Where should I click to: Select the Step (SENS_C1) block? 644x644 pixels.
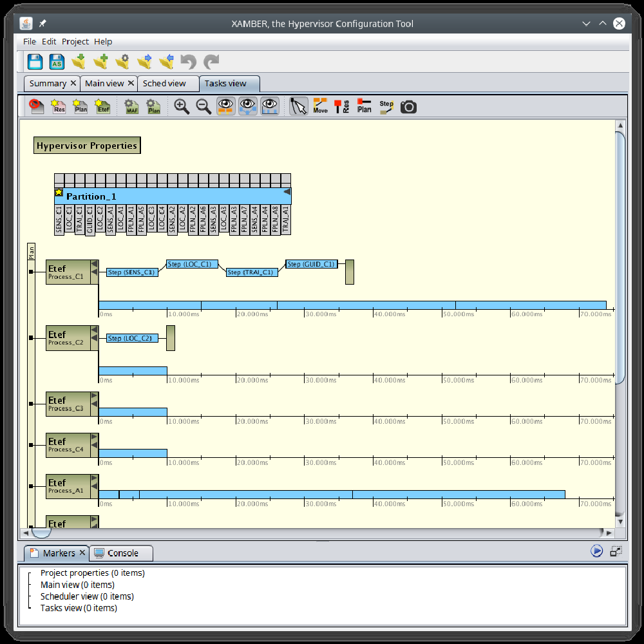[x=132, y=272]
